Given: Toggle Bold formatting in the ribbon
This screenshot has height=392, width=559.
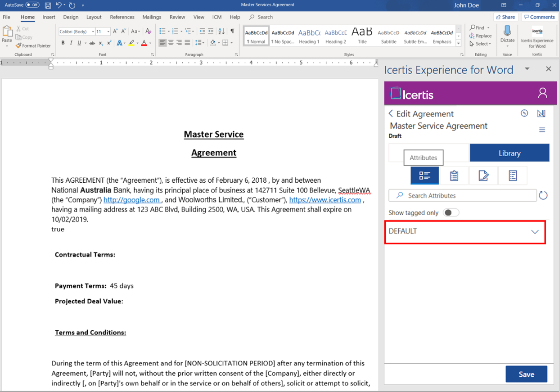Looking at the screenshot, I should (63, 43).
